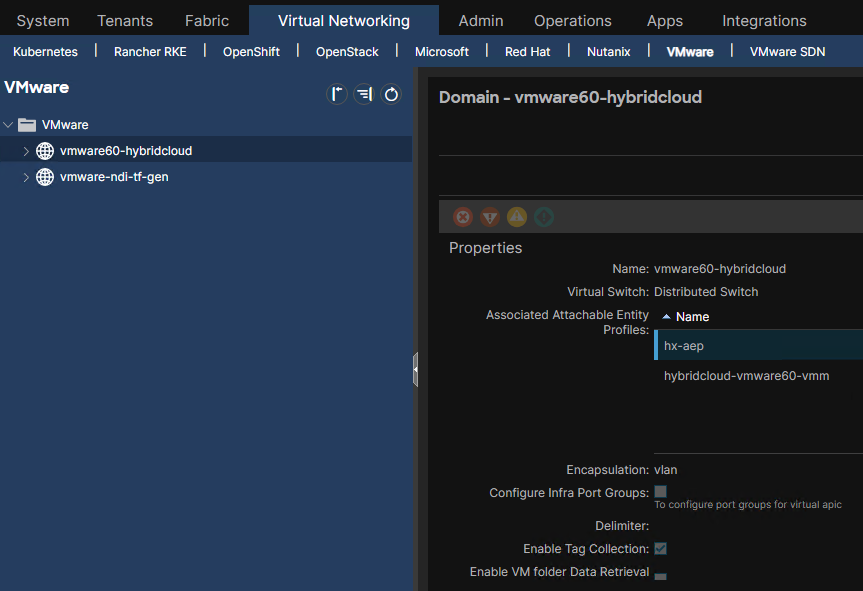Open the Red Hat sub-tab
The width and height of the screenshot is (863, 591).
pyautogui.click(x=527, y=52)
